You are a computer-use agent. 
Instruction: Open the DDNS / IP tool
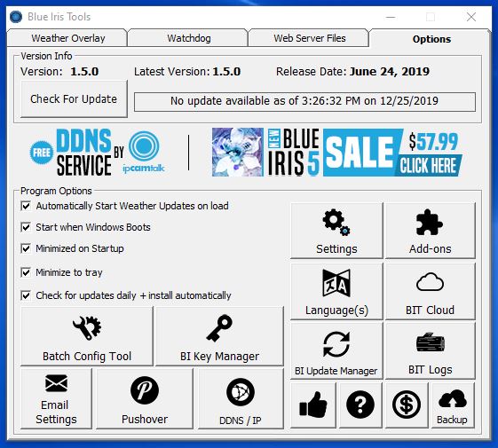(x=241, y=399)
